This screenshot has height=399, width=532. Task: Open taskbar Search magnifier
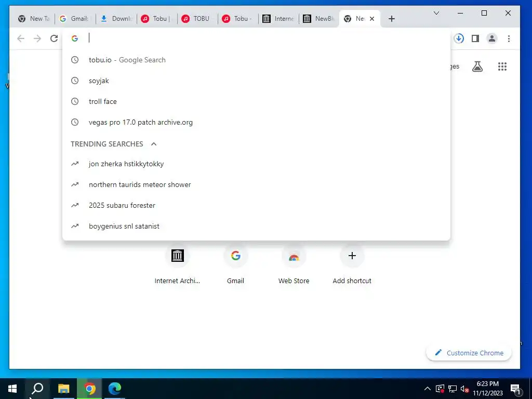pos(37,389)
